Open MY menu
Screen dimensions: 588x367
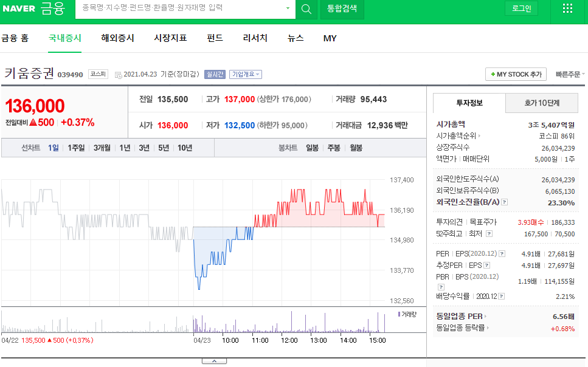click(x=330, y=38)
